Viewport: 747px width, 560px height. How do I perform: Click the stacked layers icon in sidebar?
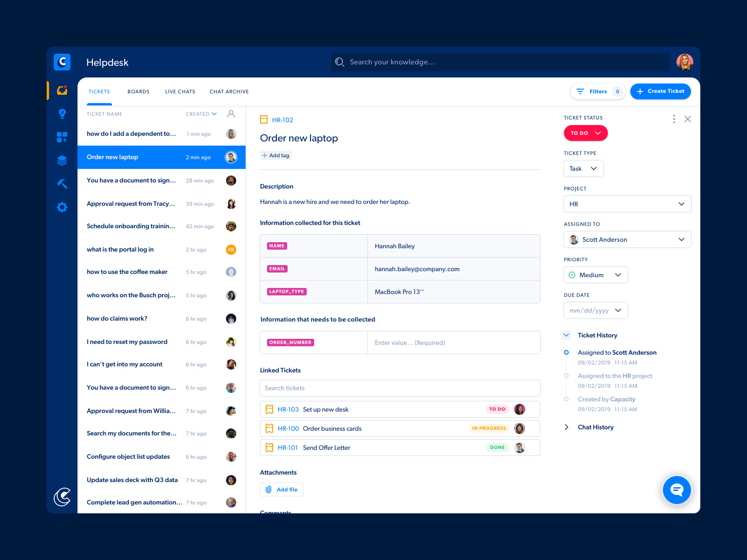coord(62,160)
